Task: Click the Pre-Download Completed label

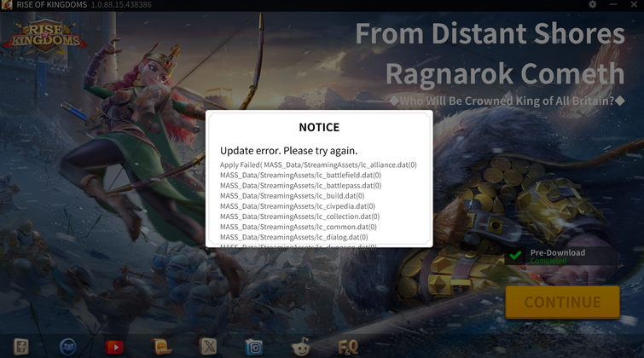Action: (557, 257)
